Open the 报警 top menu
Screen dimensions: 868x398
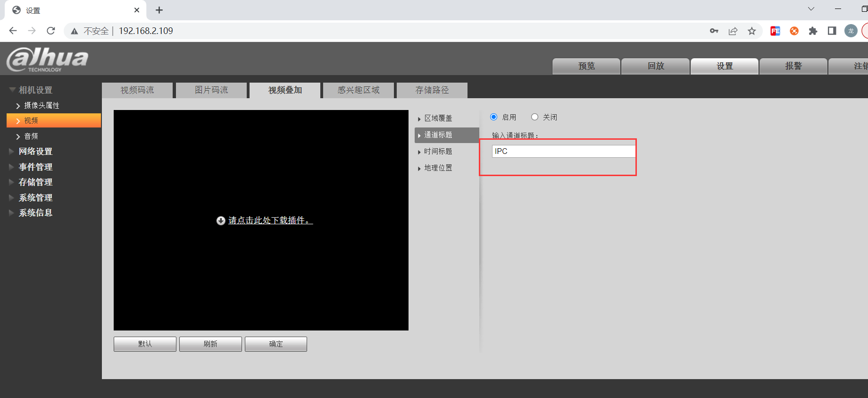793,66
